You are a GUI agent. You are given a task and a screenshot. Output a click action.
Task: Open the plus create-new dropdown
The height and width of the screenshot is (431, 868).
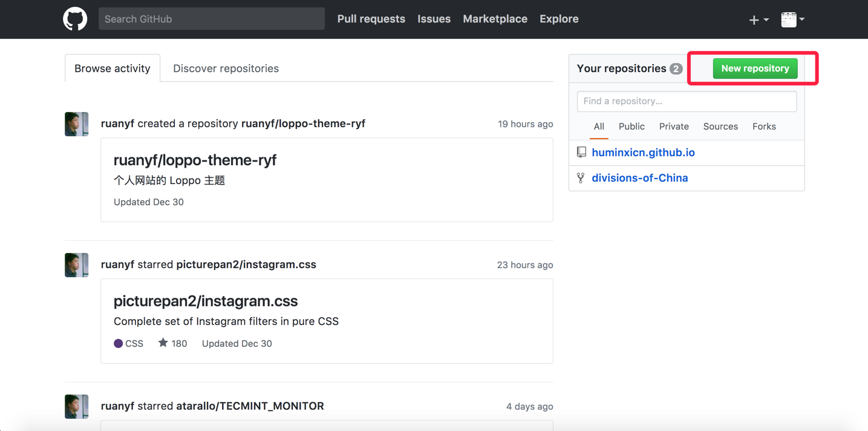pyautogui.click(x=759, y=19)
